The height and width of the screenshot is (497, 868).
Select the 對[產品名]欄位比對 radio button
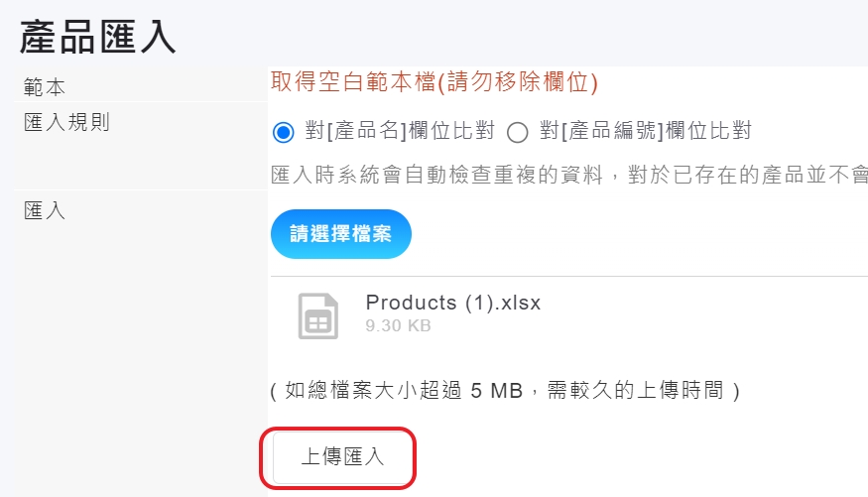coord(284,132)
